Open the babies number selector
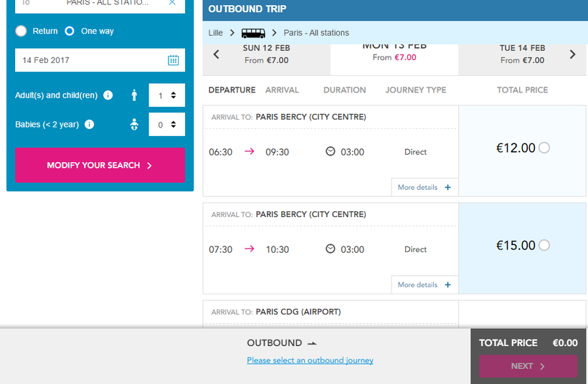This screenshot has width=588, height=384. click(166, 125)
